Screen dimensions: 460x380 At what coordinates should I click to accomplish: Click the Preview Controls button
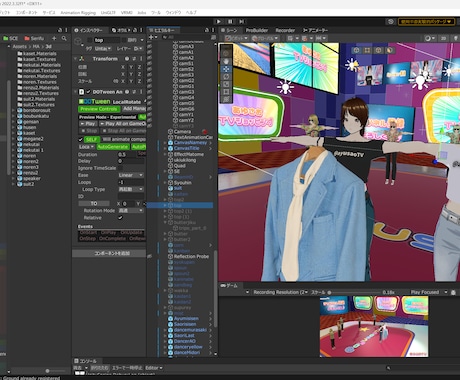[x=99, y=109]
